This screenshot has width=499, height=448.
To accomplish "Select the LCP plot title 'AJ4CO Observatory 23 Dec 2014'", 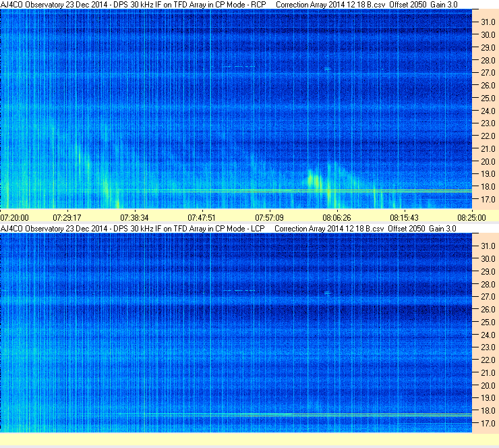I will (54, 229).
